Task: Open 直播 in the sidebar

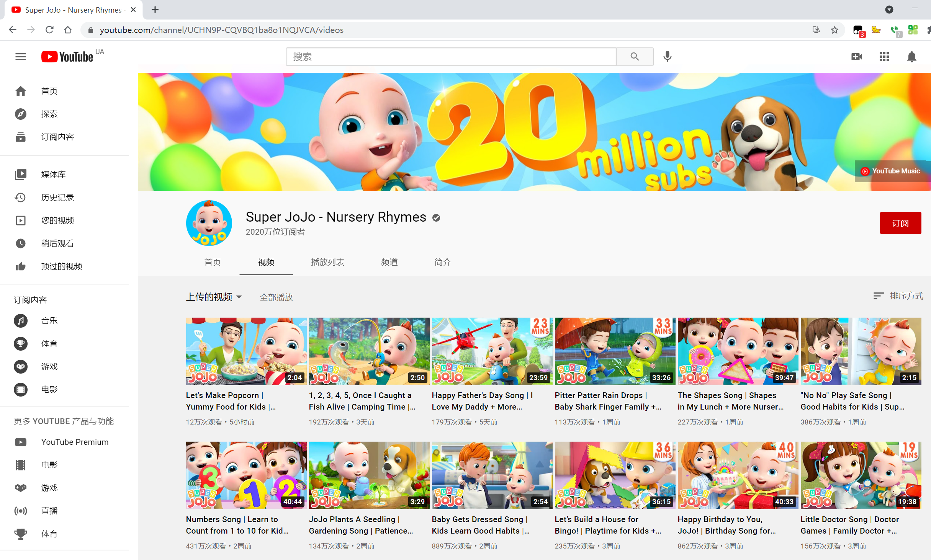Action: click(64, 511)
